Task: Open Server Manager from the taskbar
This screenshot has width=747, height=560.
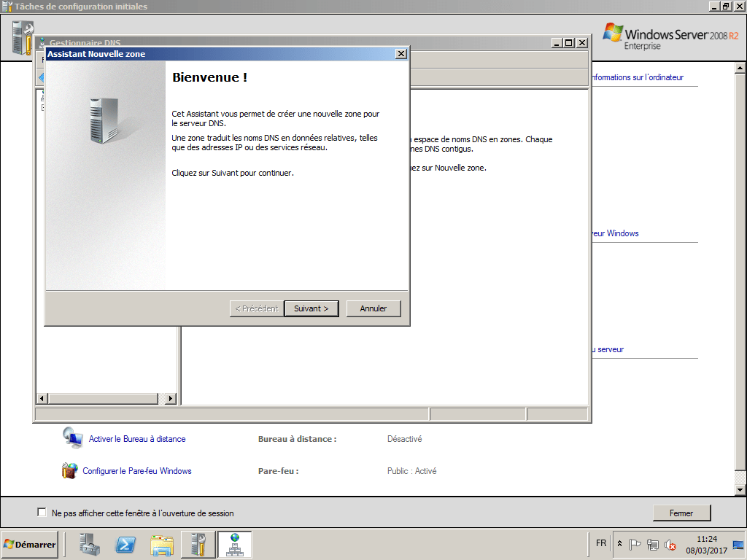Action: click(88, 544)
